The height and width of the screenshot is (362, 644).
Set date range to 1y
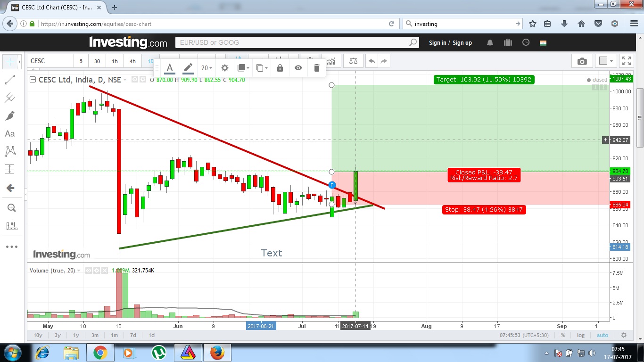click(x=76, y=335)
